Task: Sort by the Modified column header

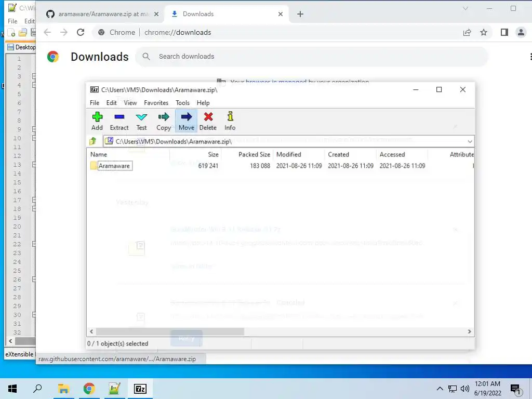Action: [299, 154]
